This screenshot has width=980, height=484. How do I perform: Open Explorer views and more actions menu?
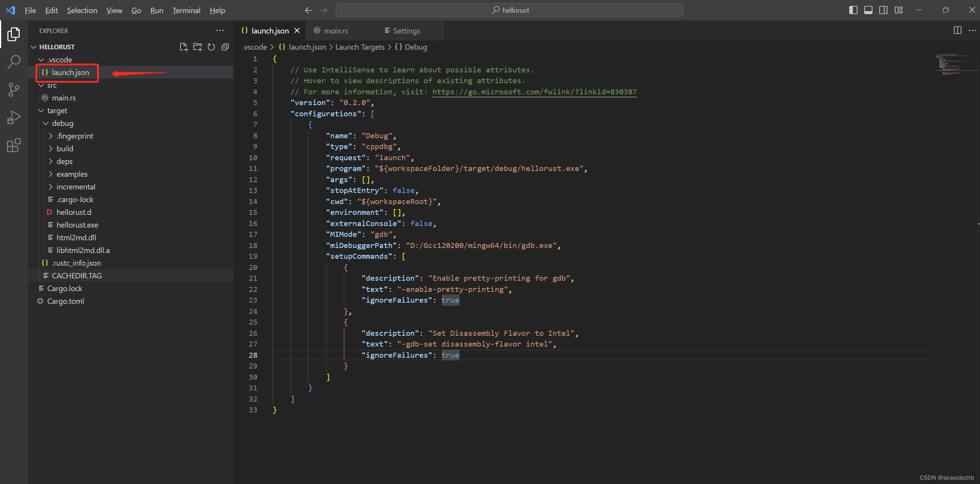click(x=220, y=30)
